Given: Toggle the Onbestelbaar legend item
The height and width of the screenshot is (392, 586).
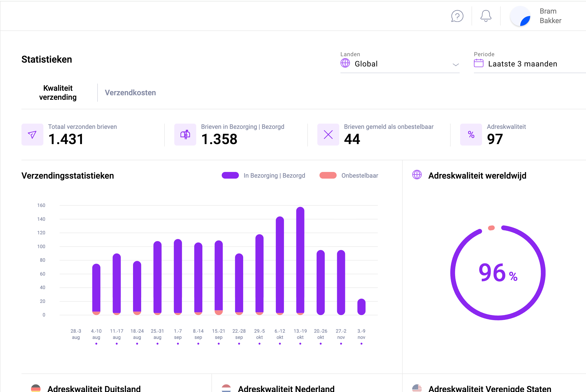Looking at the screenshot, I should 328,175.
